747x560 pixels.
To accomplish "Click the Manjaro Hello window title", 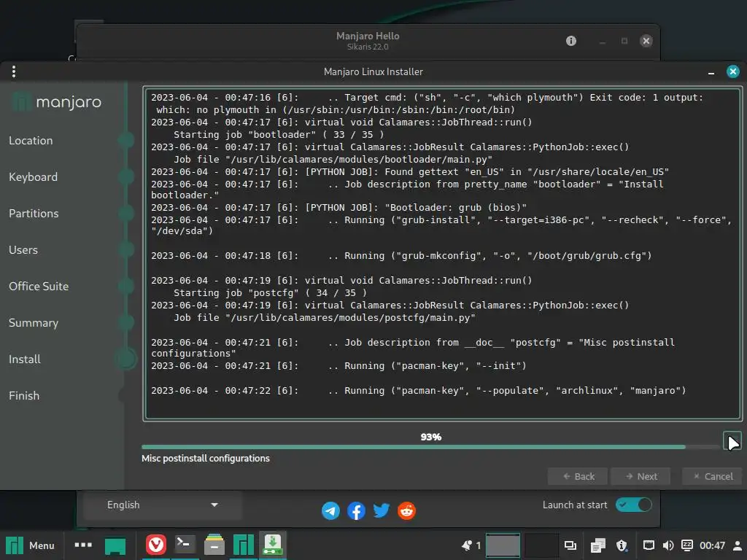I will tap(368, 36).
